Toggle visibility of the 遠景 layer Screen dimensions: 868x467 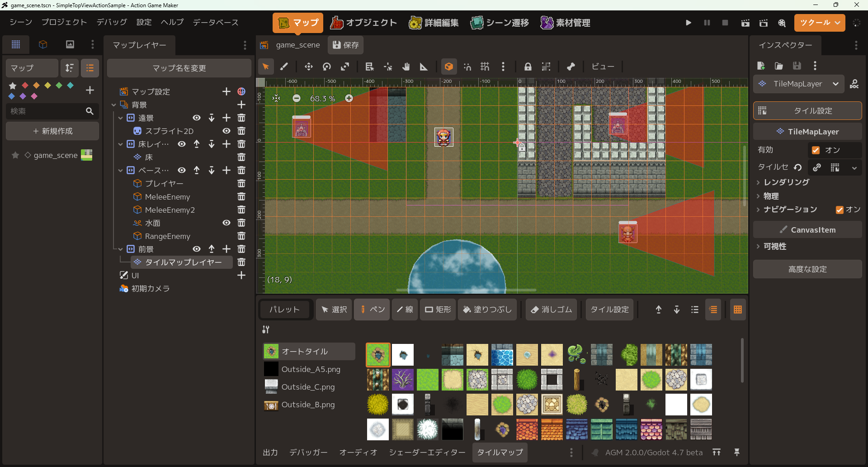197,118
